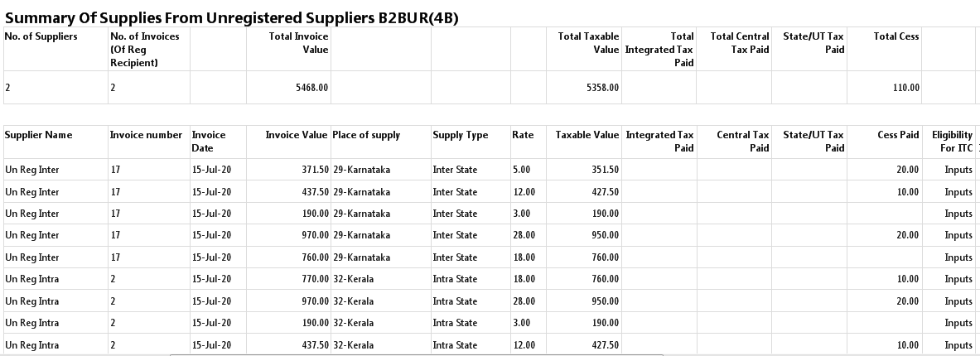This screenshot has width=980, height=356.
Task: Click the Total Integrated Tax Paid header
Action: point(659,49)
